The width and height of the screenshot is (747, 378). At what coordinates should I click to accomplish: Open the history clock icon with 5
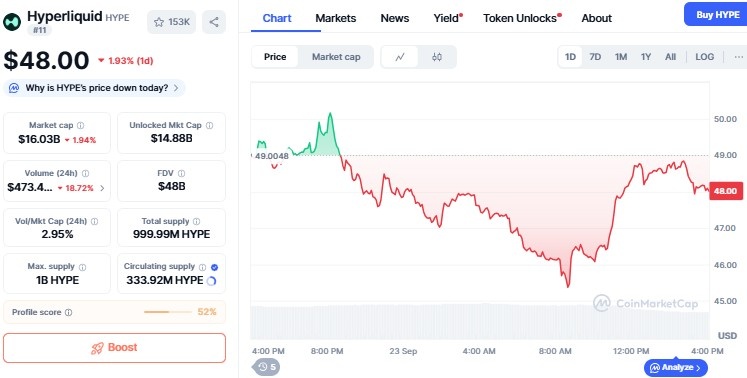click(x=266, y=367)
